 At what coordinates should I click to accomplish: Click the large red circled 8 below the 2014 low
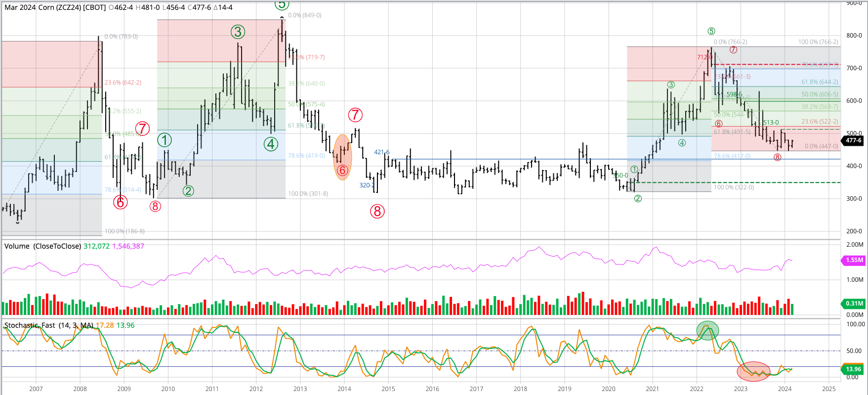[x=377, y=212]
